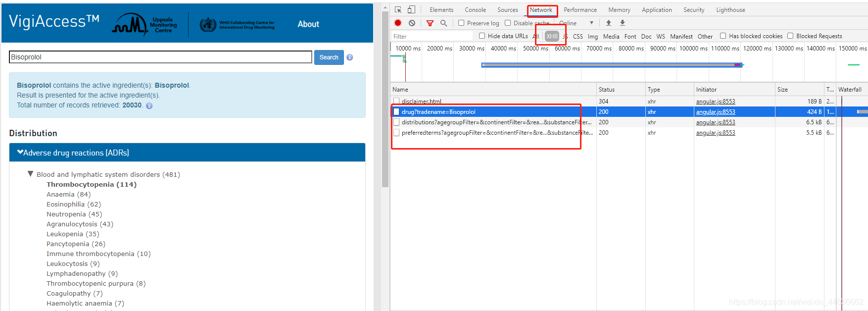Open angular.js:8553 initiator for disclaimer.html
The image size is (868, 311).
(x=716, y=102)
